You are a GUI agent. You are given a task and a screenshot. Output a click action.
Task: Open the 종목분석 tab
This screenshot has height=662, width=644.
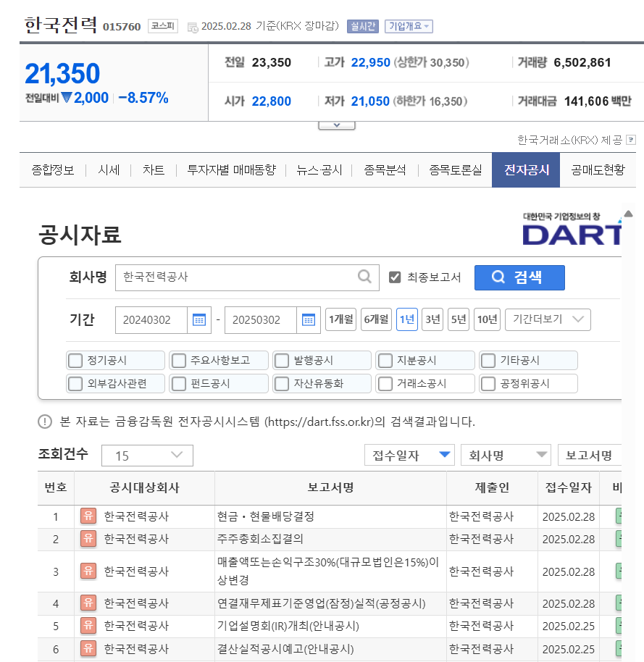click(x=385, y=169)
